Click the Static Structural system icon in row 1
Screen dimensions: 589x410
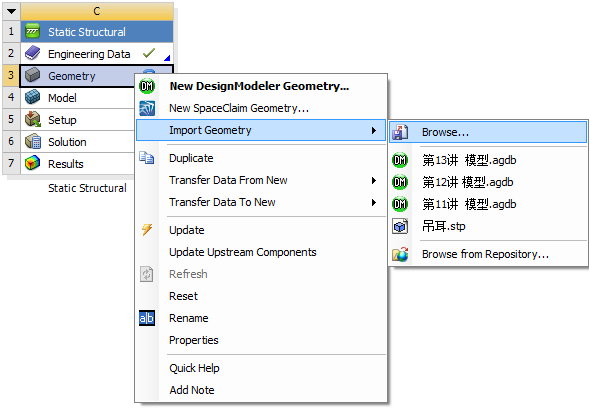tap(33, 32)
